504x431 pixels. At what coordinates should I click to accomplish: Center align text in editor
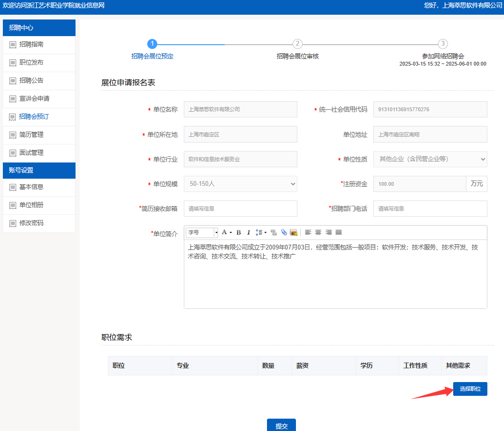pyautogui.click(x=318, y=232)
